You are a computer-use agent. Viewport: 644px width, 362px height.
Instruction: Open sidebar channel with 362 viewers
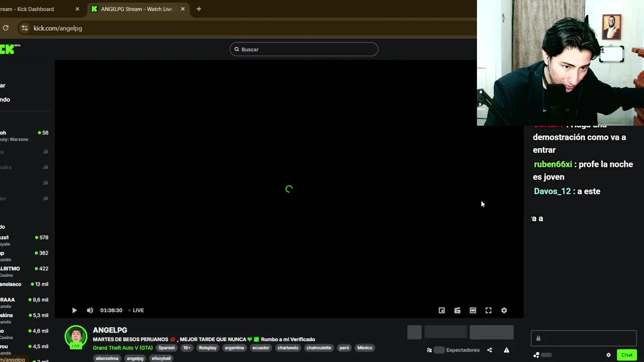point(25,256)
